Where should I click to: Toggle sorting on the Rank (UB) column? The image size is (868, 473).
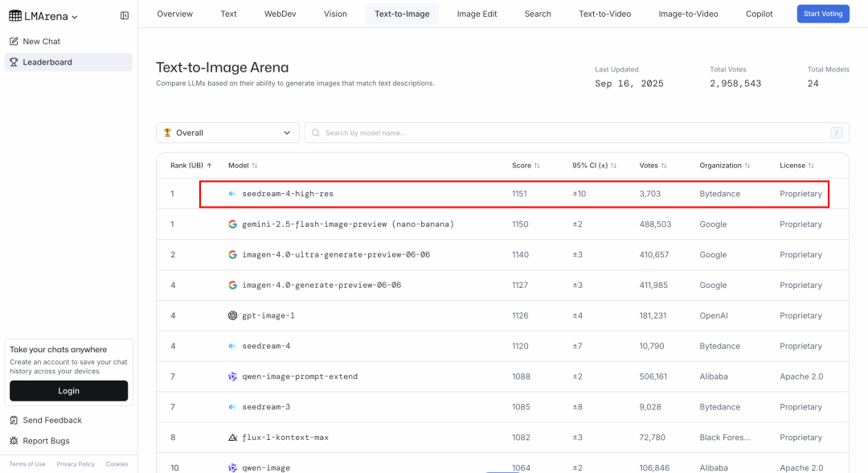[x=191, y=166]
